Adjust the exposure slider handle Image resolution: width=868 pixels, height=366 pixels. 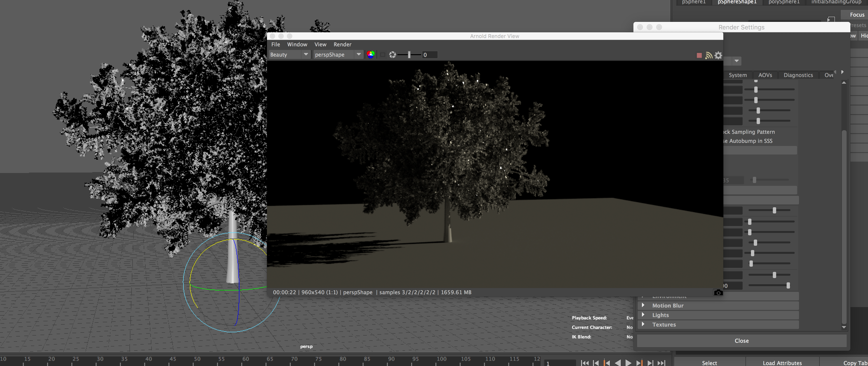coord(409,55)
